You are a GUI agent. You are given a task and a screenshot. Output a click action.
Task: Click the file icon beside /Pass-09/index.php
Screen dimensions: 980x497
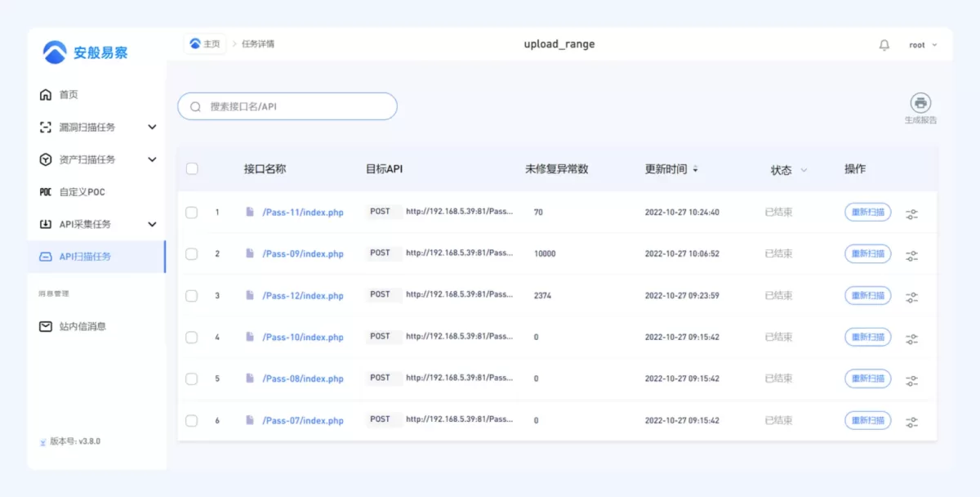coord(250,253)
